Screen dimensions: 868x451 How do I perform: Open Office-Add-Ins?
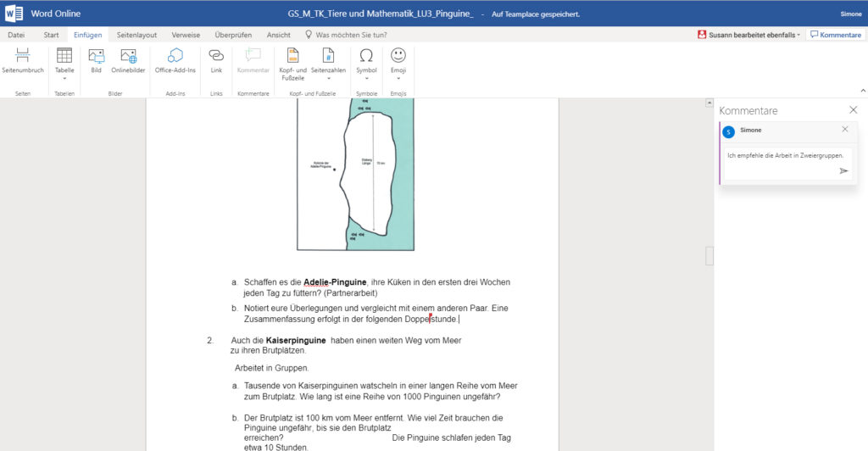point(175,60)
